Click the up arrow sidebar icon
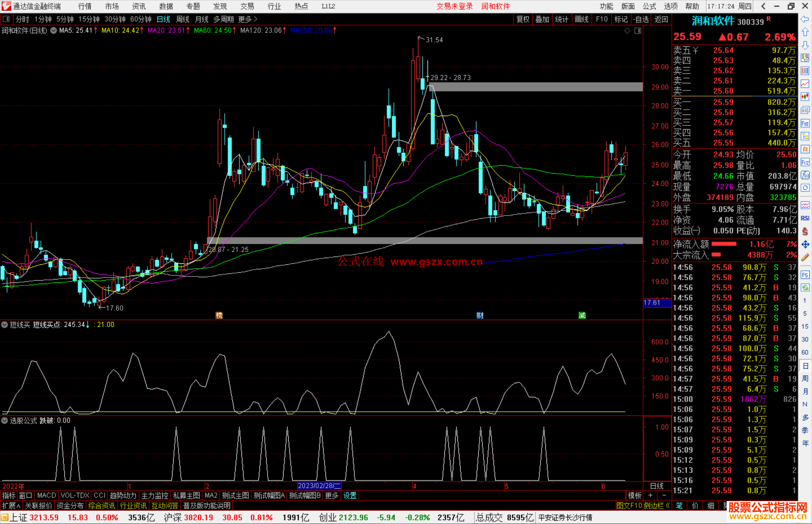The height and width of the screenshot is (524, 812). (x=805, y=32)
